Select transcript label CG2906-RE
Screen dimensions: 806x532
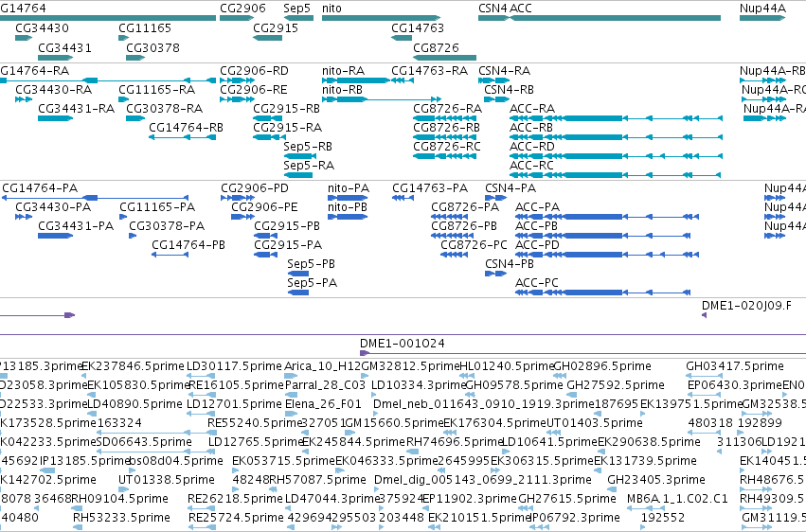point(254,89)
